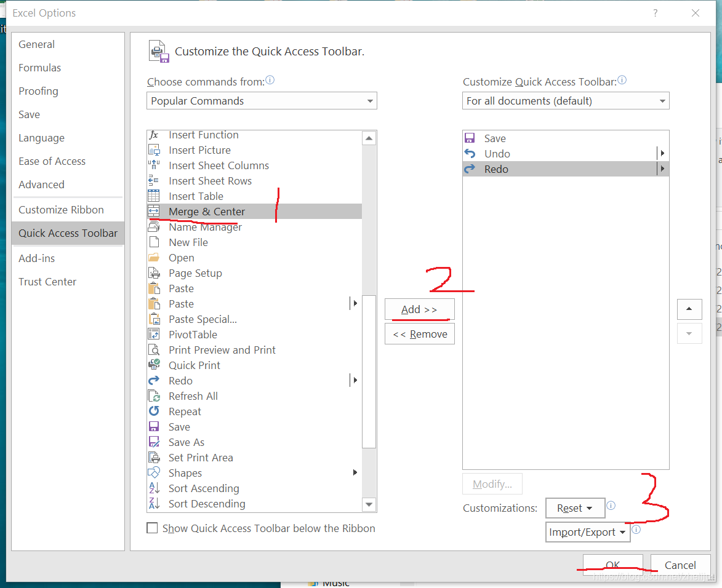Click the Save As icon
This screenshot has width=722, height=588.
point(154,442)
